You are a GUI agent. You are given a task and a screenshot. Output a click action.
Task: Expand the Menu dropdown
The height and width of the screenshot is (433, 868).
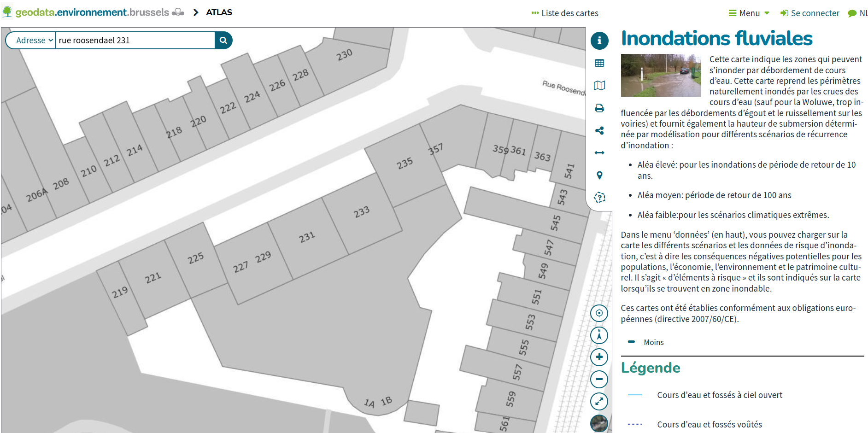tap(749, 13)
